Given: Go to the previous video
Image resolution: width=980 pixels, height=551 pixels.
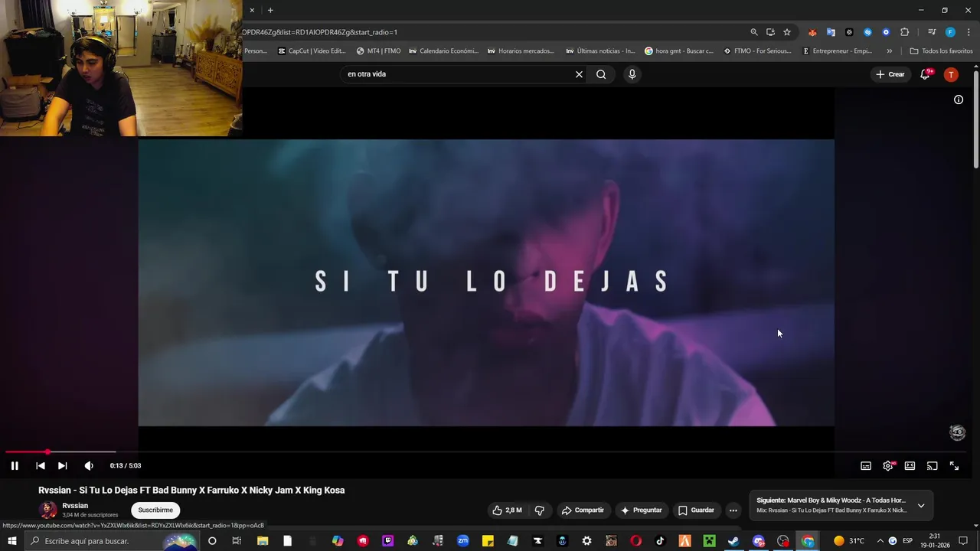Looking at the screenshot, I should (41, 465).
